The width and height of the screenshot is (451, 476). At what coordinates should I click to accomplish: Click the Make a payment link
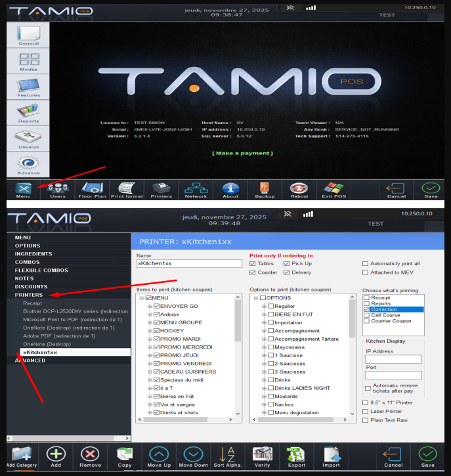(242, 153)
